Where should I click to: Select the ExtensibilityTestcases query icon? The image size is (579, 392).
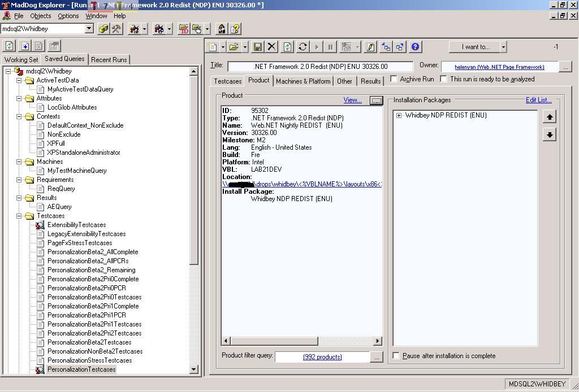[40, 225]
